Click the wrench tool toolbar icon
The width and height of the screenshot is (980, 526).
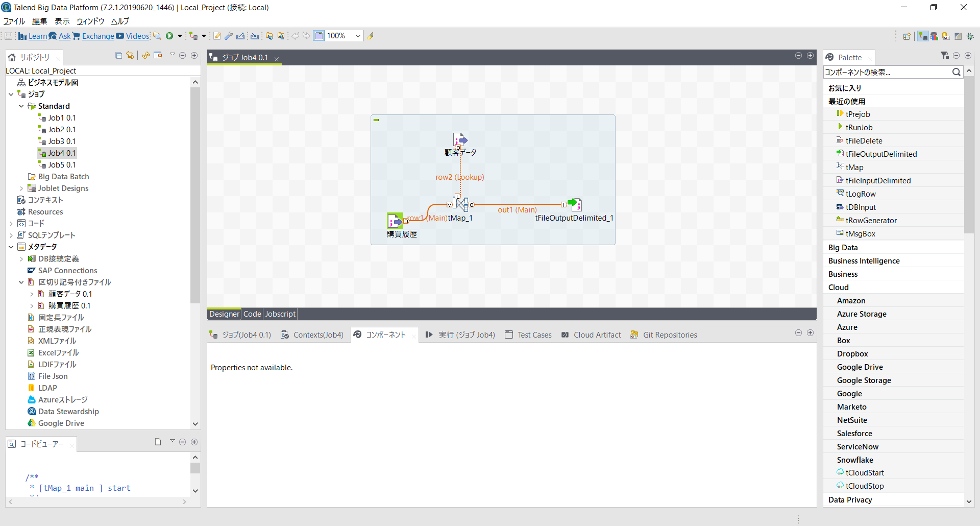point(229,36)
